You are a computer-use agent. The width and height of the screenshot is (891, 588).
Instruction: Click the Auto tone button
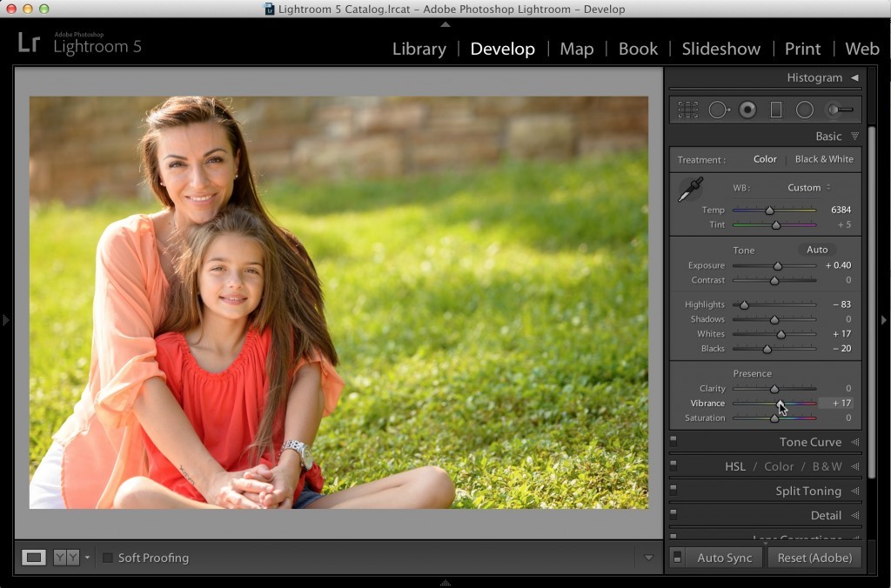pos(817,250)
